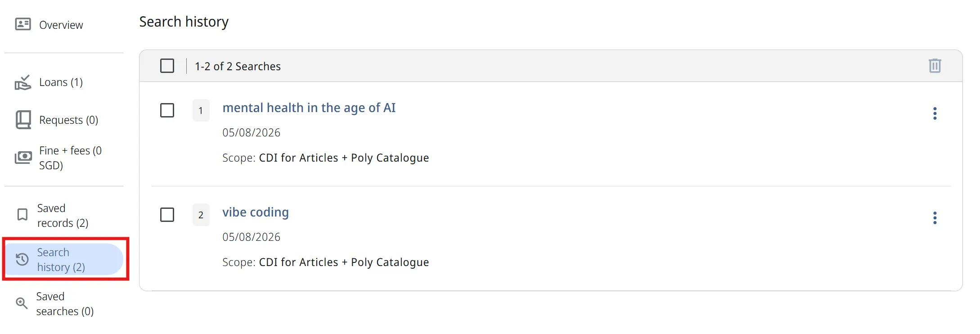The width and height of the screenshot is (980, 334).
Task: Click the Saved records bookmark icon
Action: (22, 215)
